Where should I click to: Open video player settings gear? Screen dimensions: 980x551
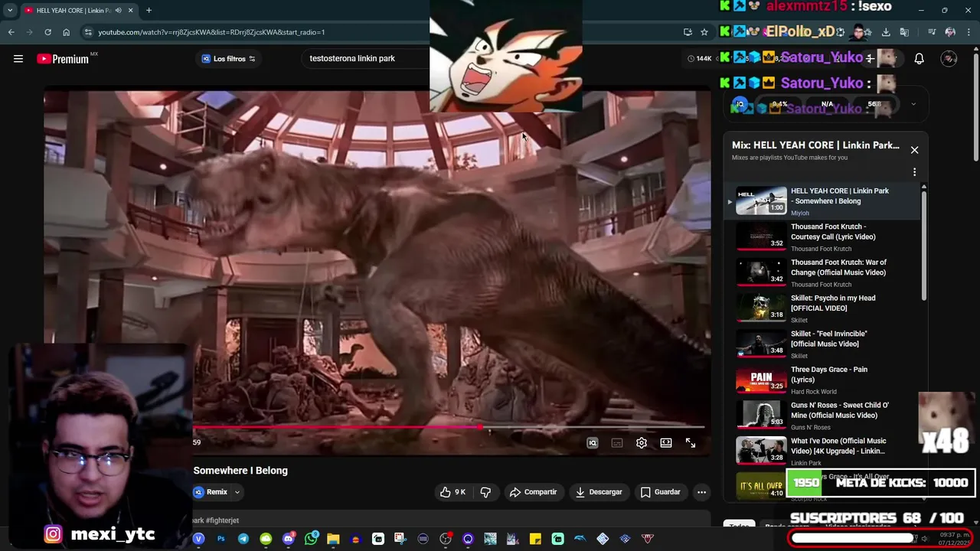(x=642, y=443)
